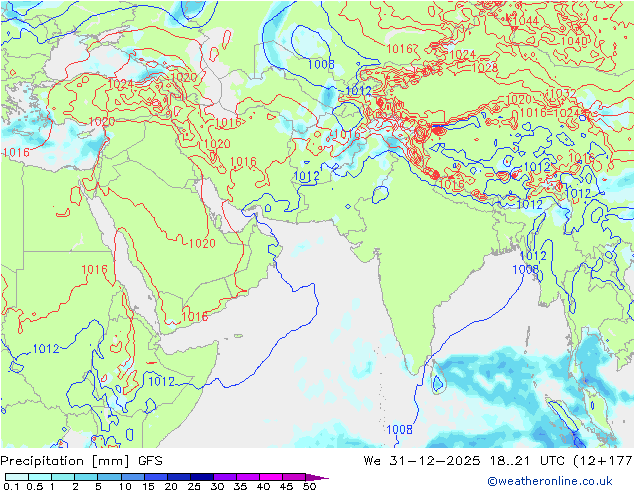Click the legend swatch between 0.5 and 1
Screen dimensions: 634x490
point(40,477)
